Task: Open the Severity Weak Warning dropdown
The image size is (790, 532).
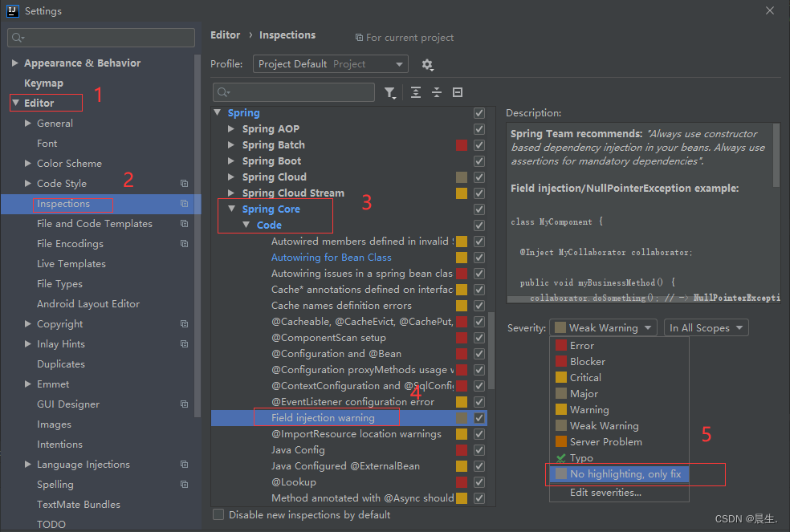Action: pos(603,328)
